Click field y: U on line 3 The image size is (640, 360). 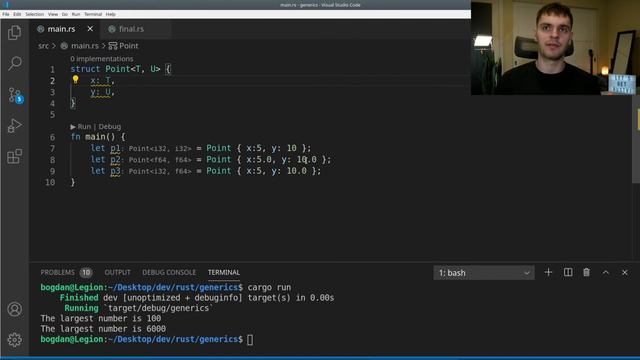(x=102, y=92)
